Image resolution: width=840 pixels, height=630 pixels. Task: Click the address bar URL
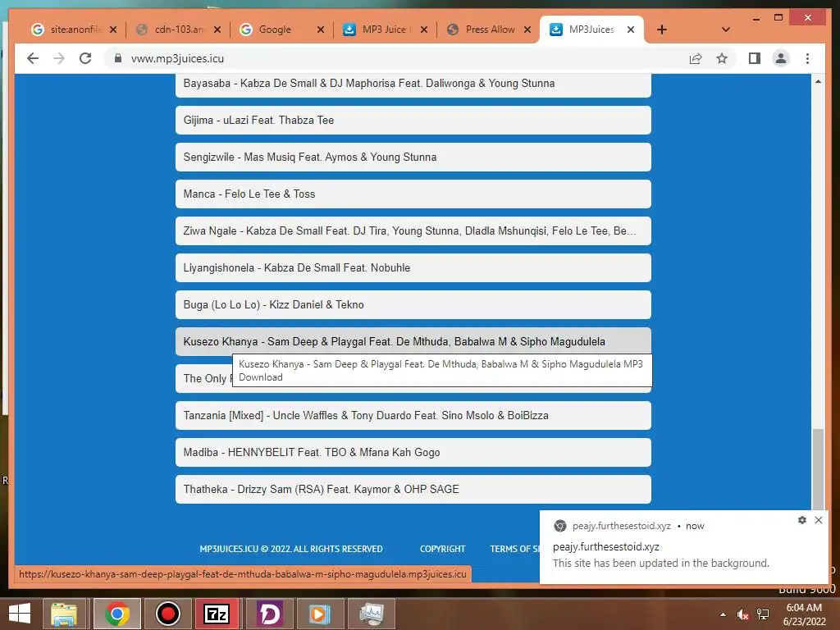(177, 58)
